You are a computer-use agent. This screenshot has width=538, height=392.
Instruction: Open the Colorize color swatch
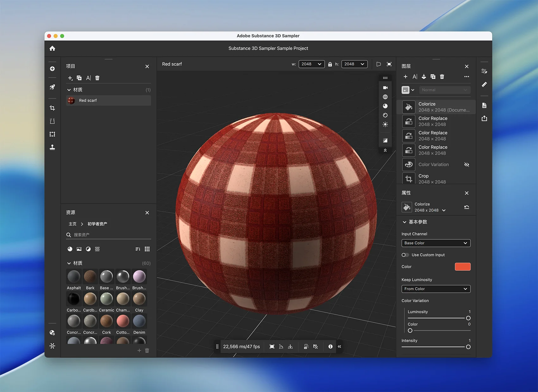click(462, 267)
